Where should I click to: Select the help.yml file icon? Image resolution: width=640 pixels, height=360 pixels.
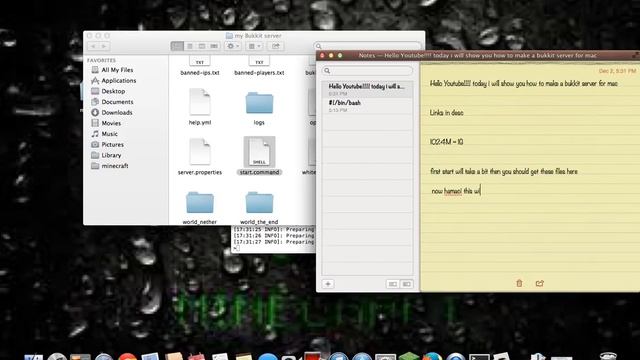(x=200, y=102)
